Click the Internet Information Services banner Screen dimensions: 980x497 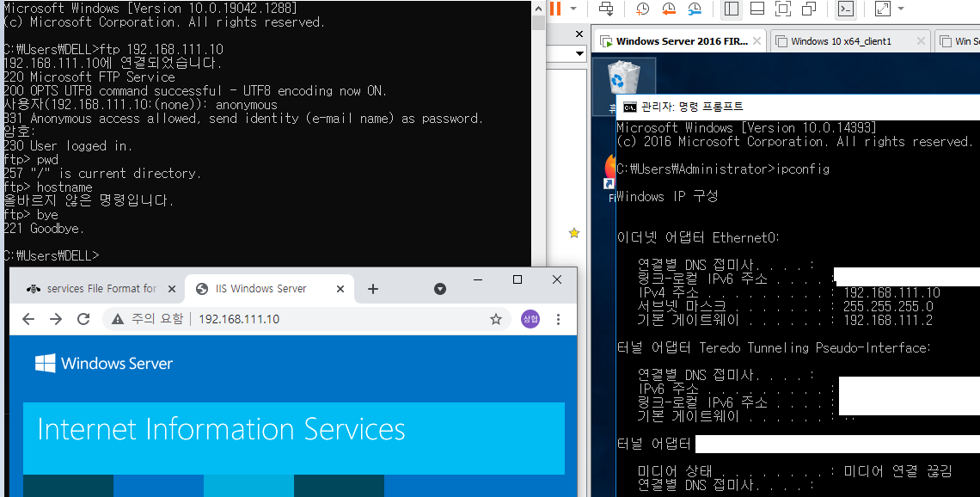click(x=294, y=439)
